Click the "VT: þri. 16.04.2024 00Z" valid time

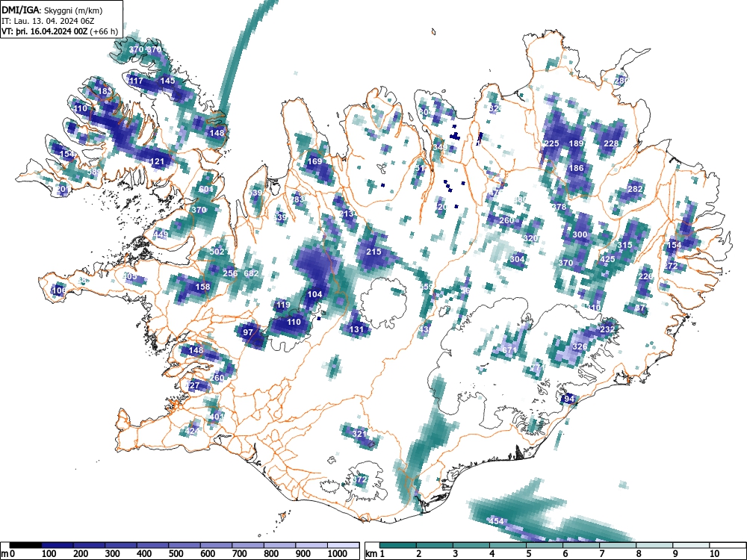click(x=45, y=31)
